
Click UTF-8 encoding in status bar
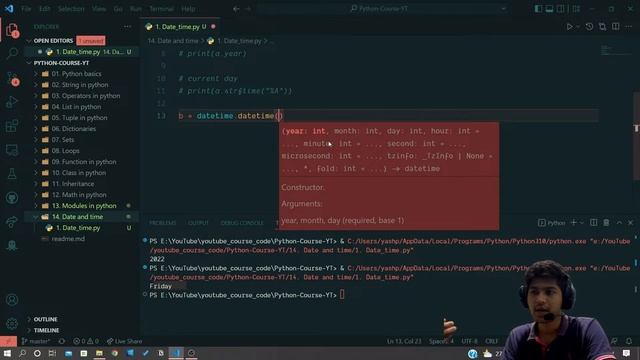point(469,341)
